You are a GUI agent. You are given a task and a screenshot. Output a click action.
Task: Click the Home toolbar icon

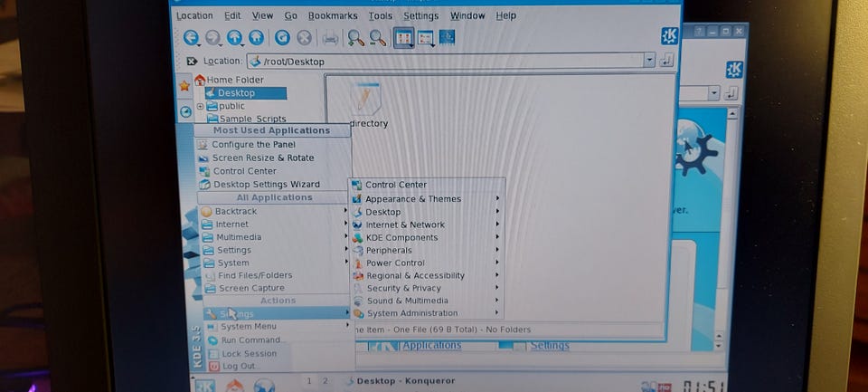(x=256, y=38)
